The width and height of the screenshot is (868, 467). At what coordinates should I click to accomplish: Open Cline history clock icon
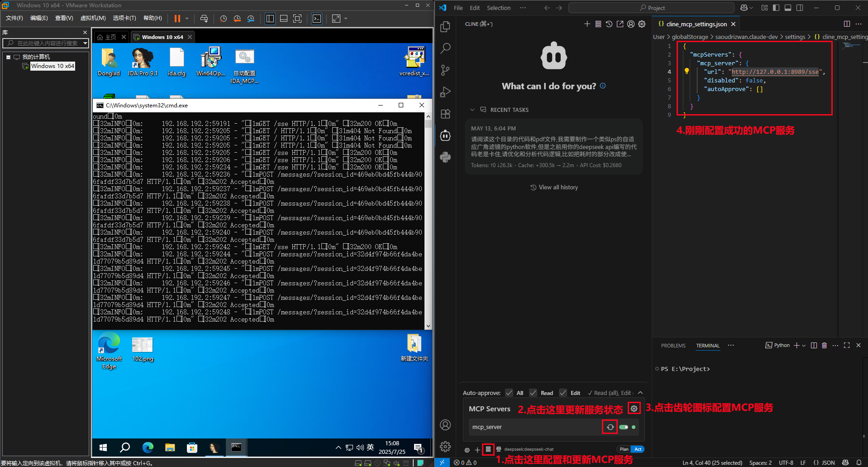(x=609, y=24)
